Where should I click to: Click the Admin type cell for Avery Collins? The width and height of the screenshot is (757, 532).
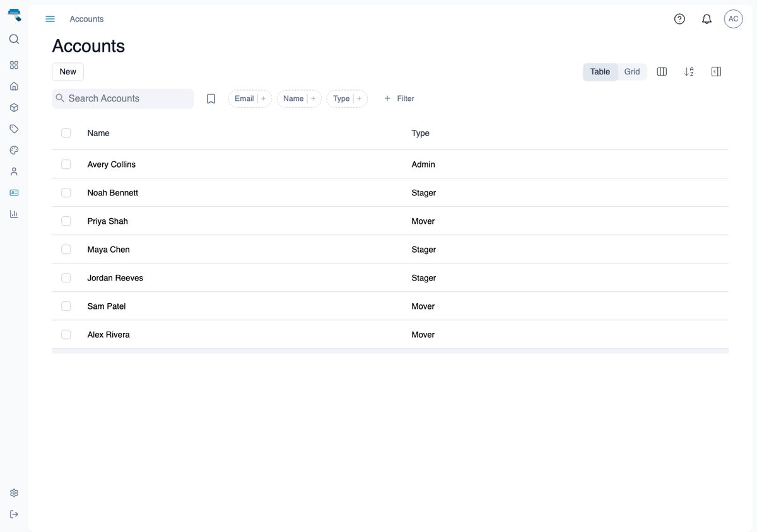[x=423, y=165]
